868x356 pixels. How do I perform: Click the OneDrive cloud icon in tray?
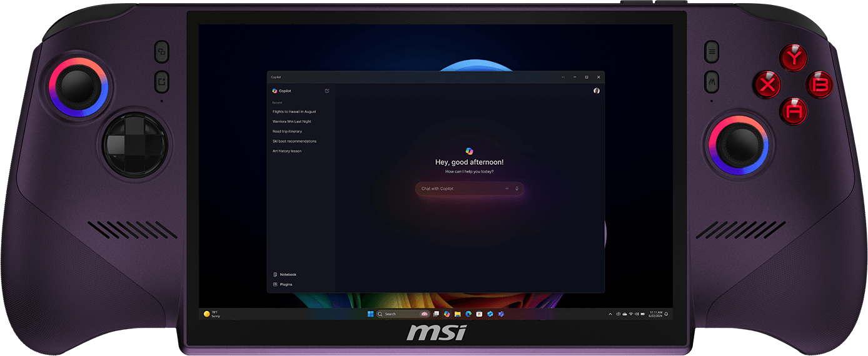(625, 314)
